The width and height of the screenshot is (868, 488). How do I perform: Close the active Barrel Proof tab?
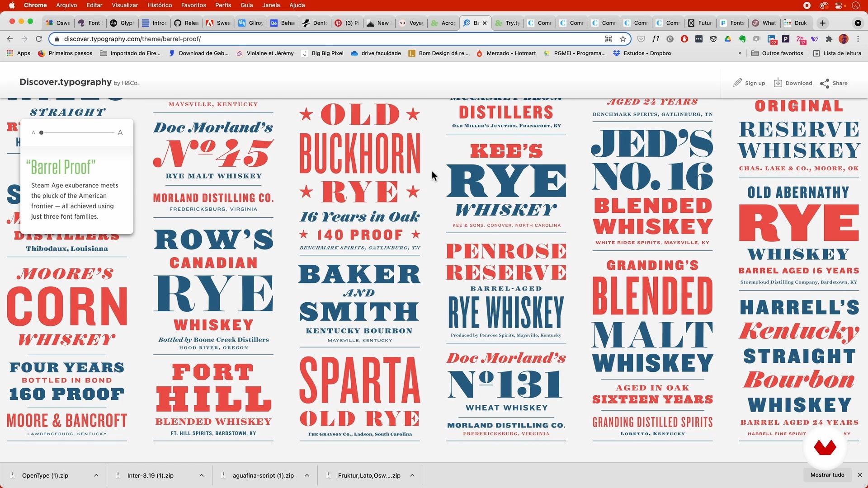click(x=485, y=23)
